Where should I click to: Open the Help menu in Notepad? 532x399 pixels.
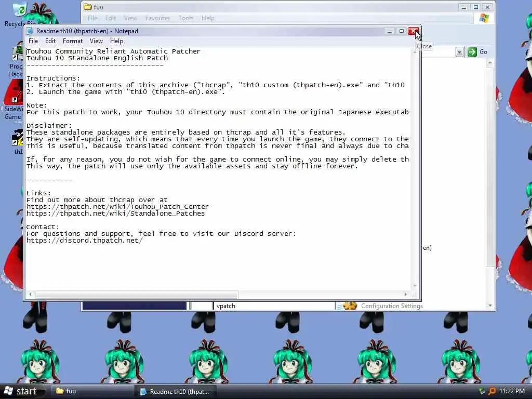click(x=116, y=41)
